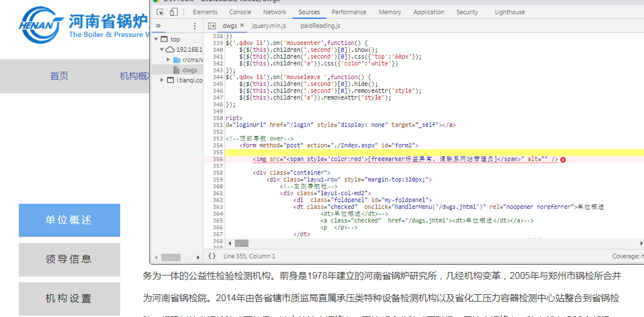Select the dwgs file in navigator
The image size is (644, 317).
point(190,70)
